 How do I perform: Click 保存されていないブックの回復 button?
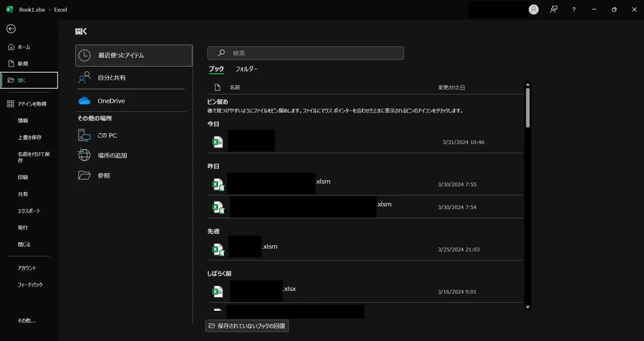(x=247, y=326)
